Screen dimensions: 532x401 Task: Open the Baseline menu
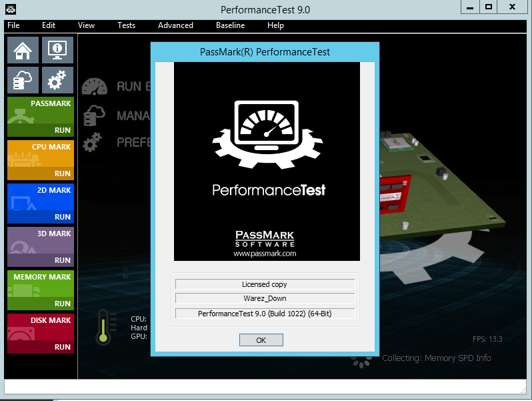231,25
